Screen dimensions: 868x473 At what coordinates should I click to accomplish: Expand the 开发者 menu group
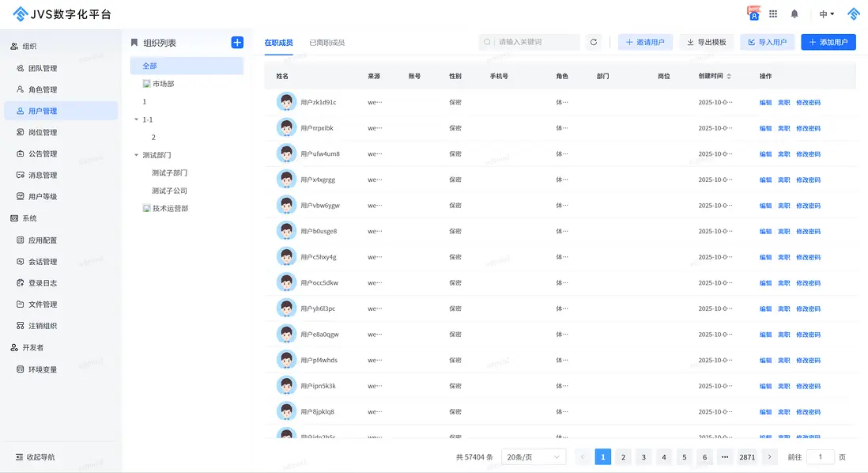tap(27, 348)
